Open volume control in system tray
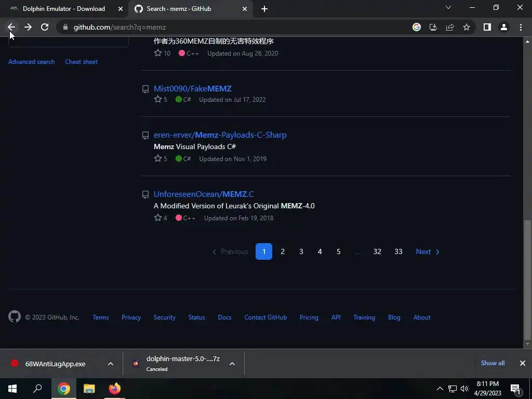The height and width of the screenshot is (399, 532). pos(464,389)
